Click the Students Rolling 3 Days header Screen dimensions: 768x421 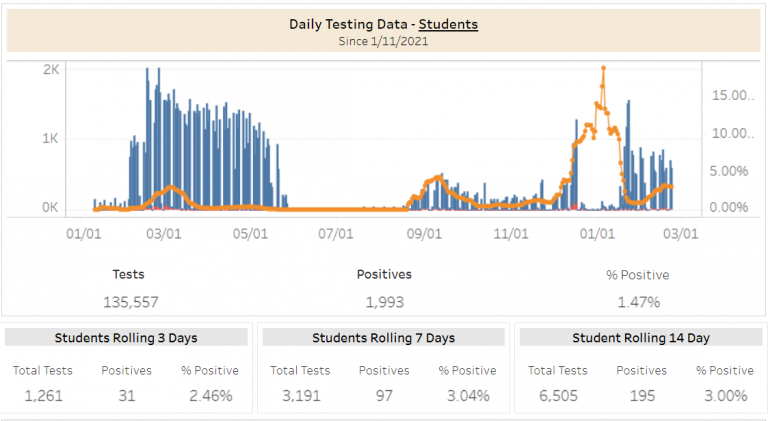pos(126,338)
